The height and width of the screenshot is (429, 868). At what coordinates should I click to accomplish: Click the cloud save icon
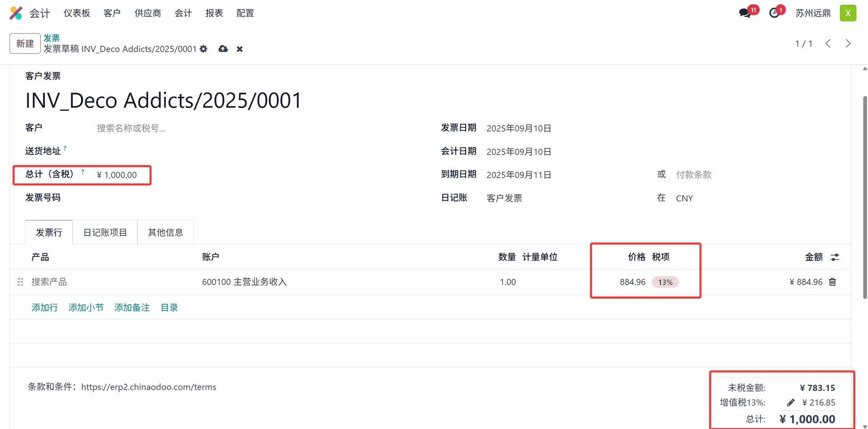pyautogui.click(x=223, y=49)
